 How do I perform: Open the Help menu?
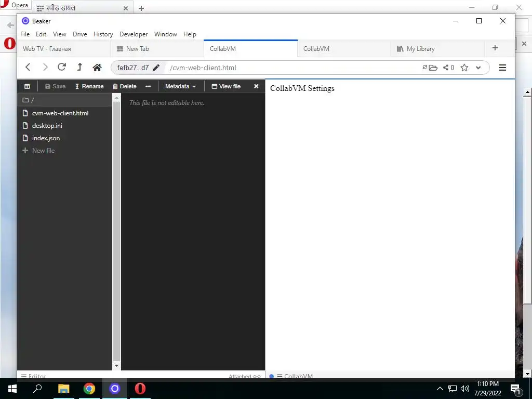pos(190,34)
